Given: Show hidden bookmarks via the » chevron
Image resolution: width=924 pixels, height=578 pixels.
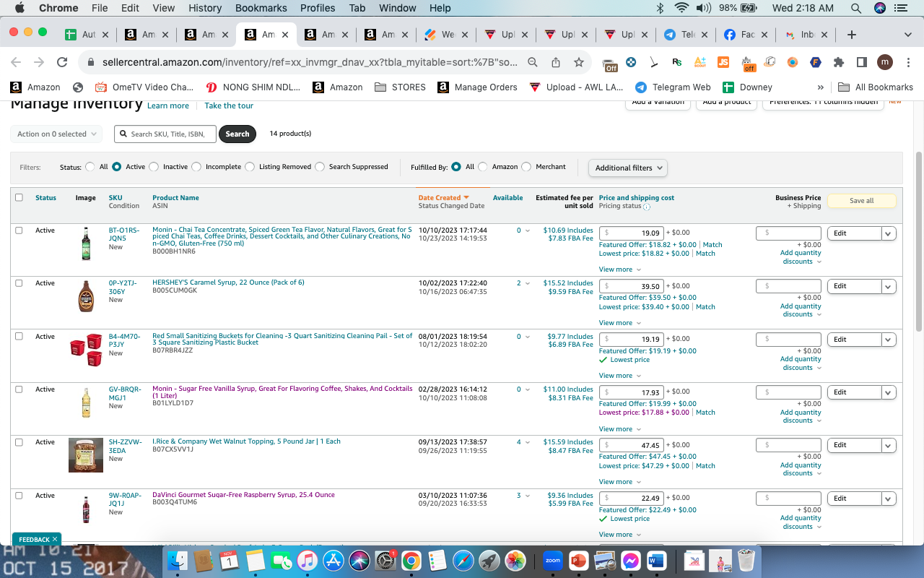Looking at the screenshot, I should pos(820,87).
